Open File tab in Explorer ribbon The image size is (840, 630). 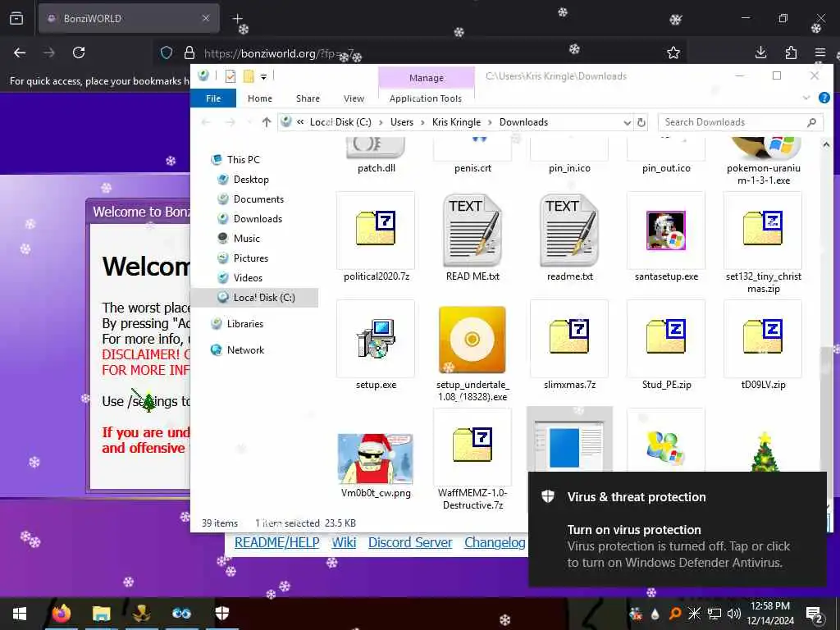click(x=213, y=98)
